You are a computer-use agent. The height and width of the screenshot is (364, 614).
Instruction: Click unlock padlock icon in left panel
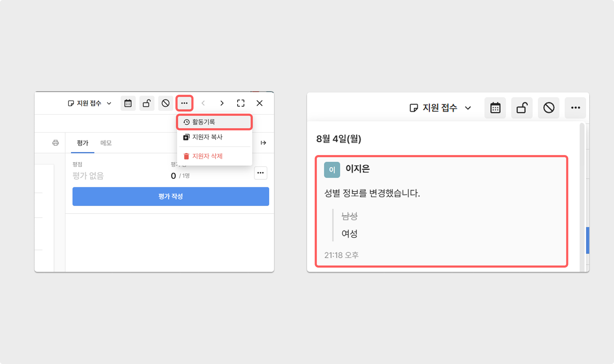pyautogui.click(x=147, y=103)
